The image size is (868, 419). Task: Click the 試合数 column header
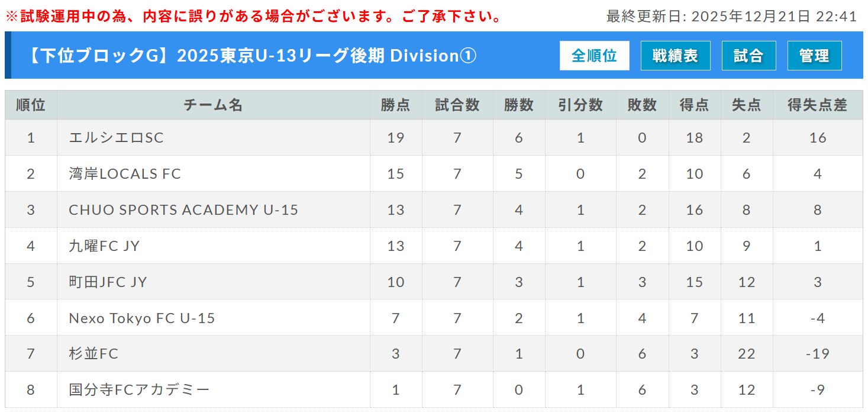[x=457, y=105]
